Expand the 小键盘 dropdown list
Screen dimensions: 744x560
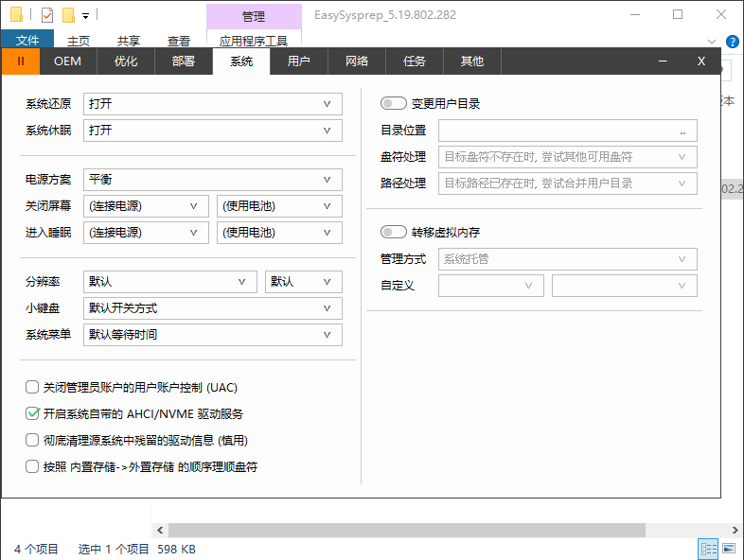[213, 308]
